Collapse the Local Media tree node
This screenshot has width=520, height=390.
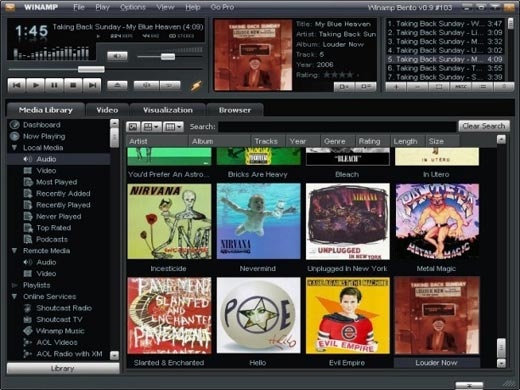(x=14, y=148)
